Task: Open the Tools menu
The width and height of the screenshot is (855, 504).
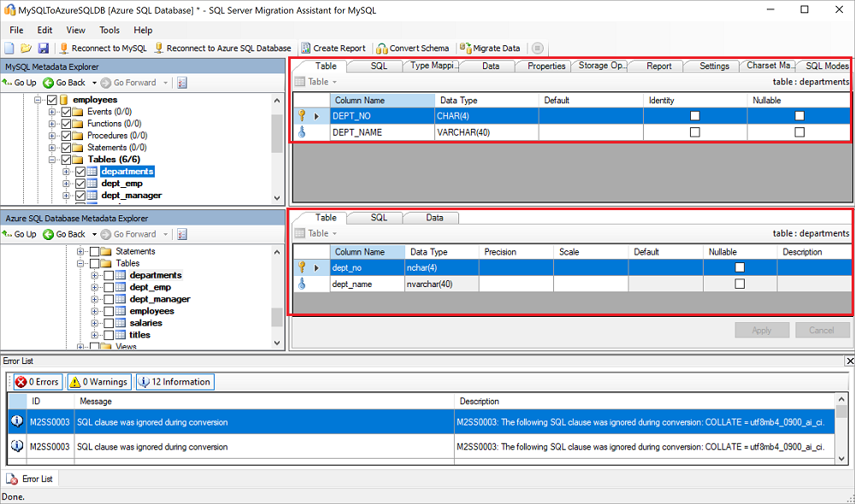Action: [110, 29]
